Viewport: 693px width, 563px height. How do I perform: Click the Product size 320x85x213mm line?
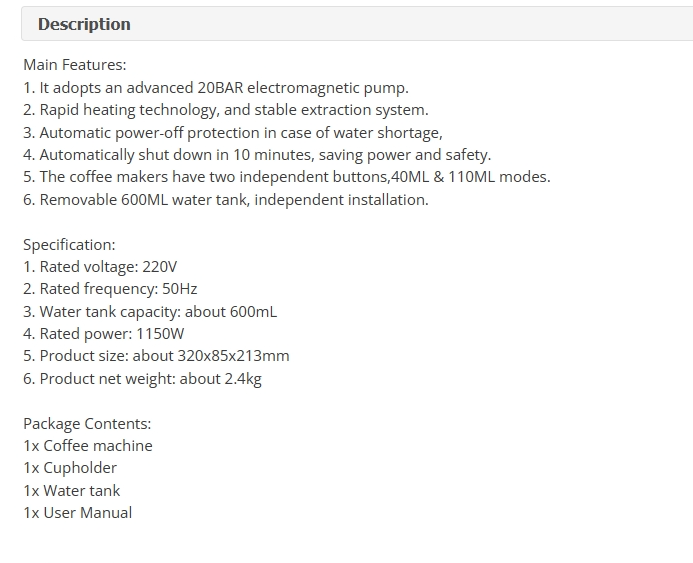pos(156,356)
